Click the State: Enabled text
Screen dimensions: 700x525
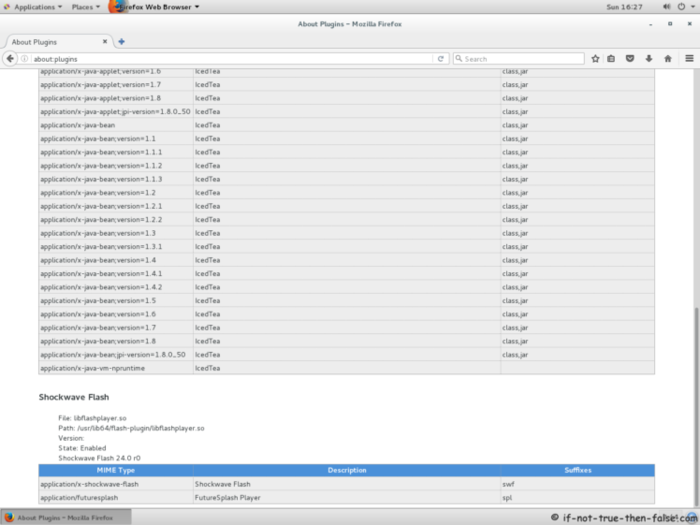82,448
